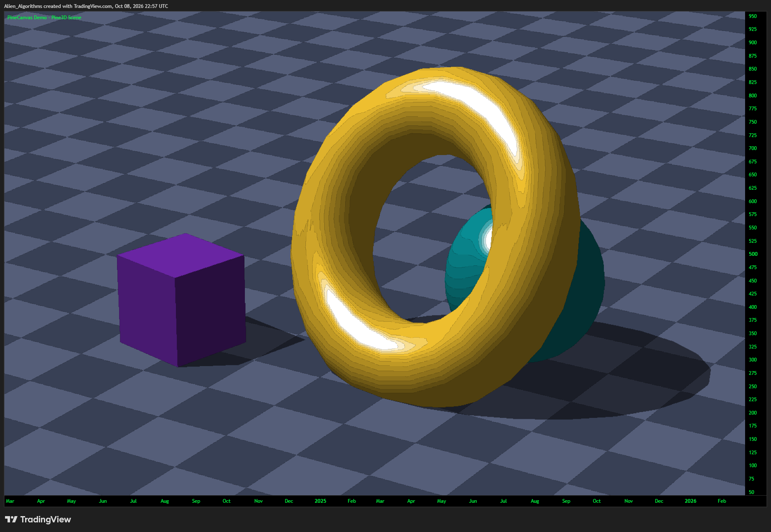Click the 500 price scale label
This screenshot has height=532, width=771.
[753, 254]
